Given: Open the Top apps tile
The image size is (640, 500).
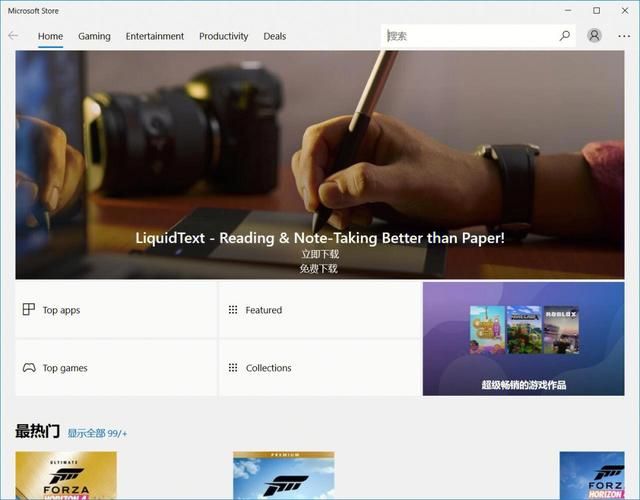Looking at the screenshot, I should coord(116,310).
